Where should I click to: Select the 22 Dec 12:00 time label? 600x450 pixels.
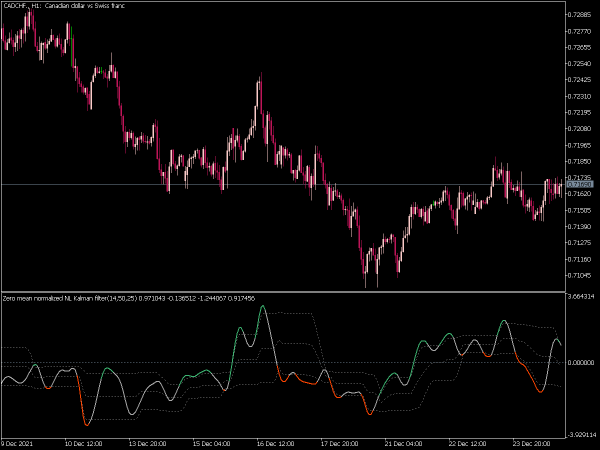pos(467,444)
